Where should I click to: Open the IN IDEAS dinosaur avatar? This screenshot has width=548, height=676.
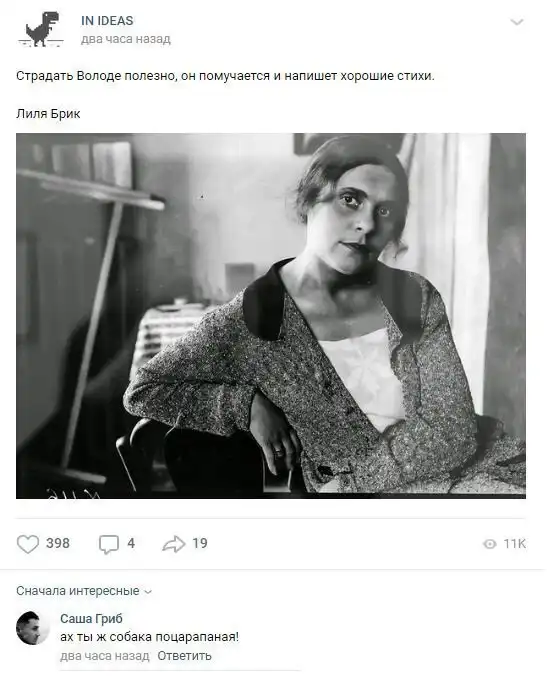(41, 29)
